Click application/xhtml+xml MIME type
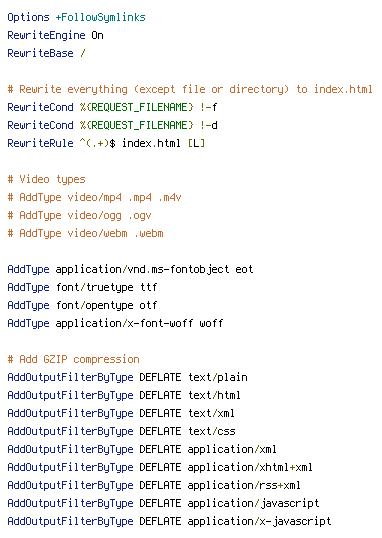The image size is (382, 538). (x=250, y=467)
